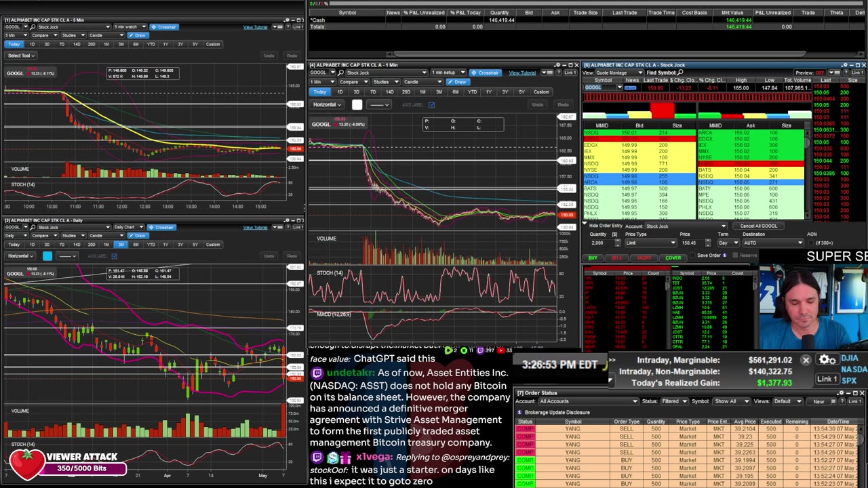Open layout menu icon in 5 Min chart
The width and height of the screenshot is (868, 488).
[278, 27]
